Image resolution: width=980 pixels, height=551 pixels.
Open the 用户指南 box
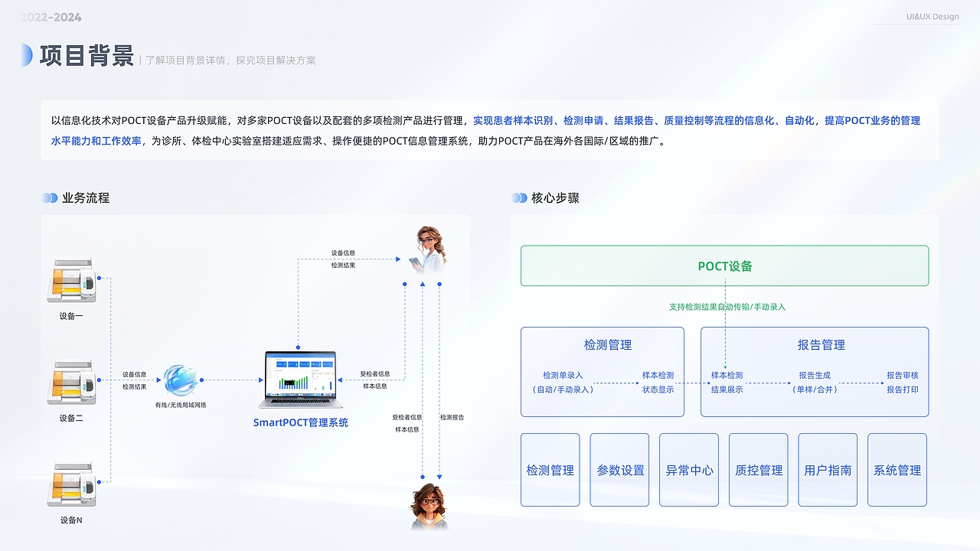pos(827,470)
